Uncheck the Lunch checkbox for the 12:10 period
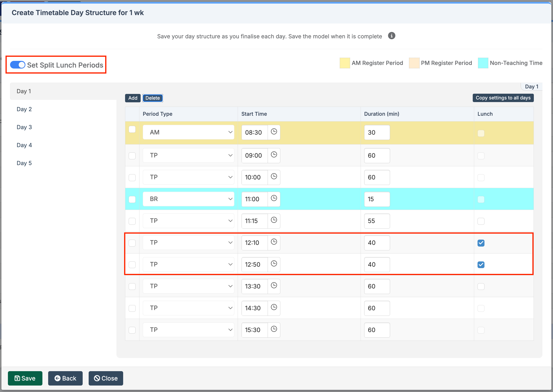This screenshot has height=392, width=553. click(x=481, y=243)
